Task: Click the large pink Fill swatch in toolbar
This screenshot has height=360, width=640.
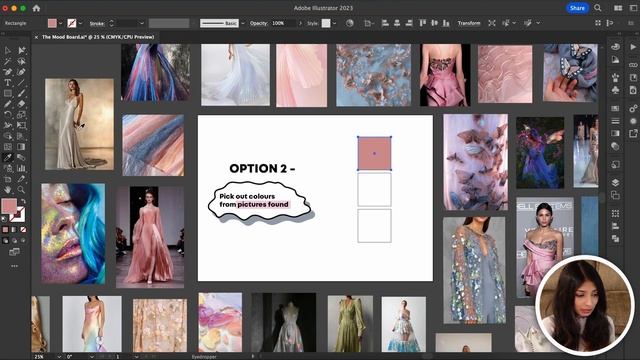Action: coord(9,205)
